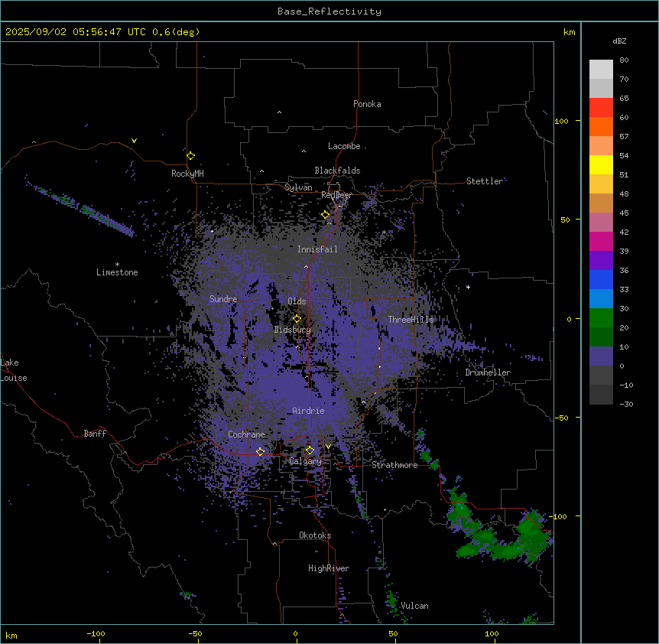Select the yellow diamond between Olds and Didsbury
This screenshot has width=659, height=644.
pyautogui.click(x=297, y=319)
